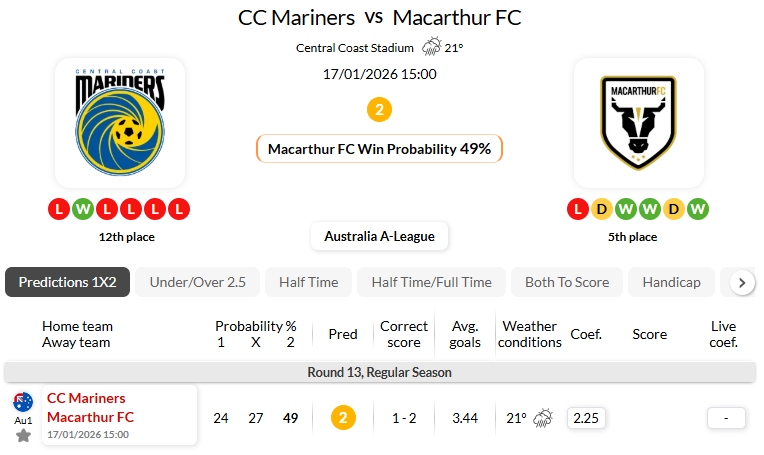Screen dimensions: 764x455
Task: Select the Both To Score tab
Action: (567, 282)
